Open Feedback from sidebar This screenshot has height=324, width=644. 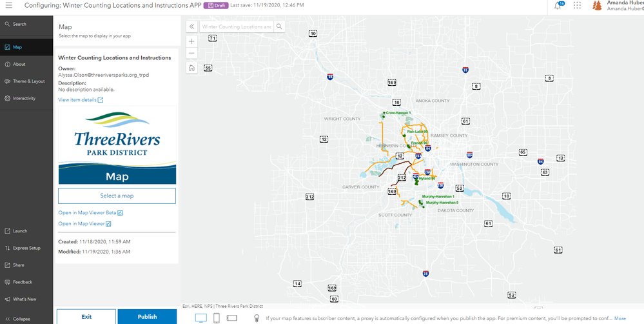tap(26, 282)
